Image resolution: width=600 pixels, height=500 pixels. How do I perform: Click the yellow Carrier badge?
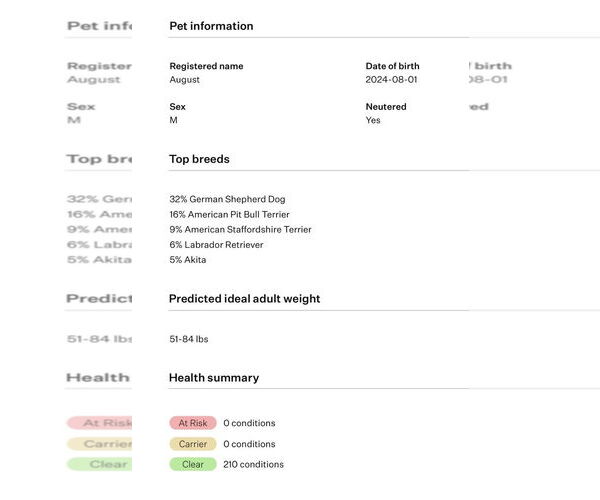193,444
